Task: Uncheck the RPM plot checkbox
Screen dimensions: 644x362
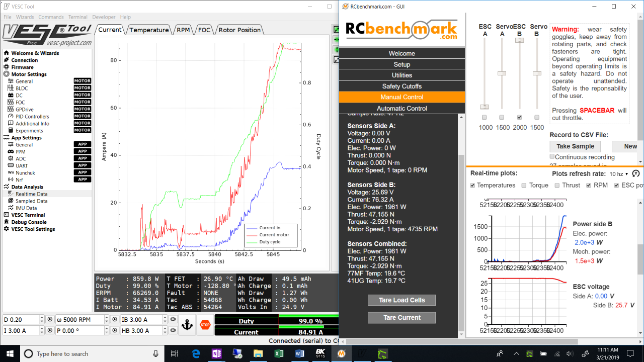Action: [x=589, y=186]
